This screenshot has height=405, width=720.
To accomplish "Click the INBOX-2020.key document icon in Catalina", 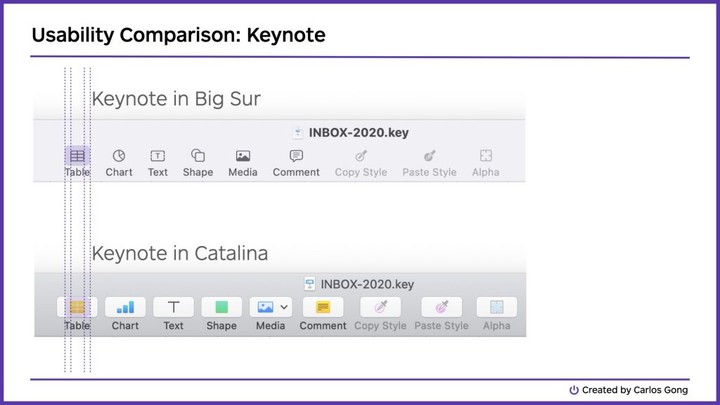I will point(310,284).
